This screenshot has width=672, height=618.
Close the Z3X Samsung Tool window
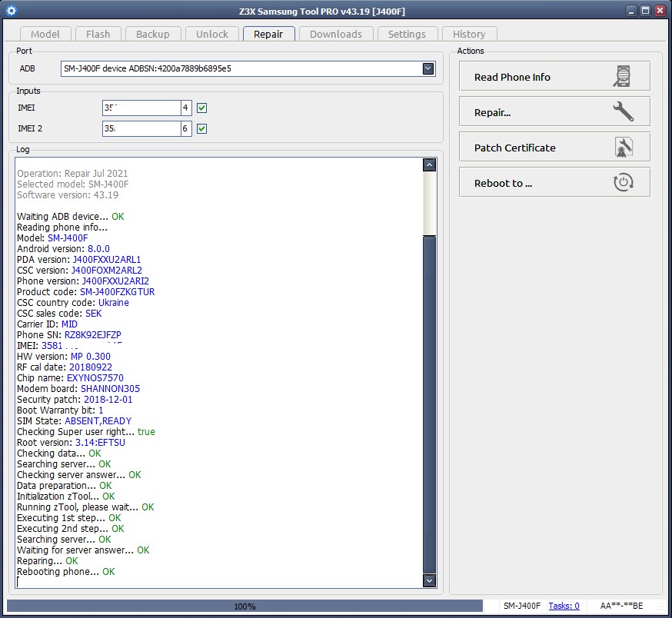click(x=660, y=11)
